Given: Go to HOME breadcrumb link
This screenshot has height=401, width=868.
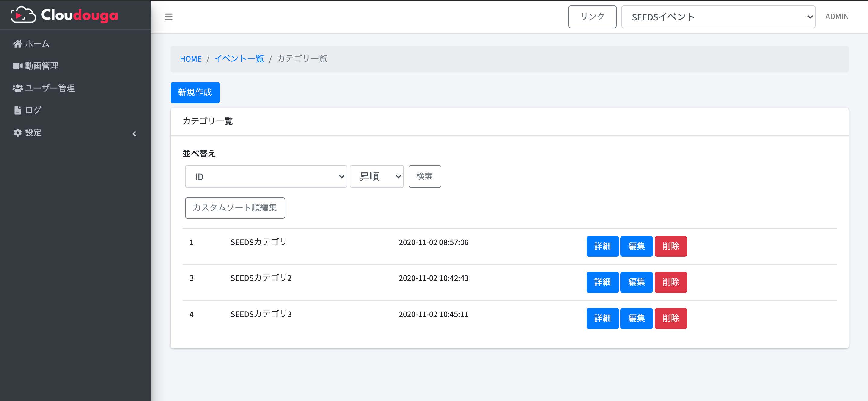Looking at the screenshot, I should coord(190,59).
